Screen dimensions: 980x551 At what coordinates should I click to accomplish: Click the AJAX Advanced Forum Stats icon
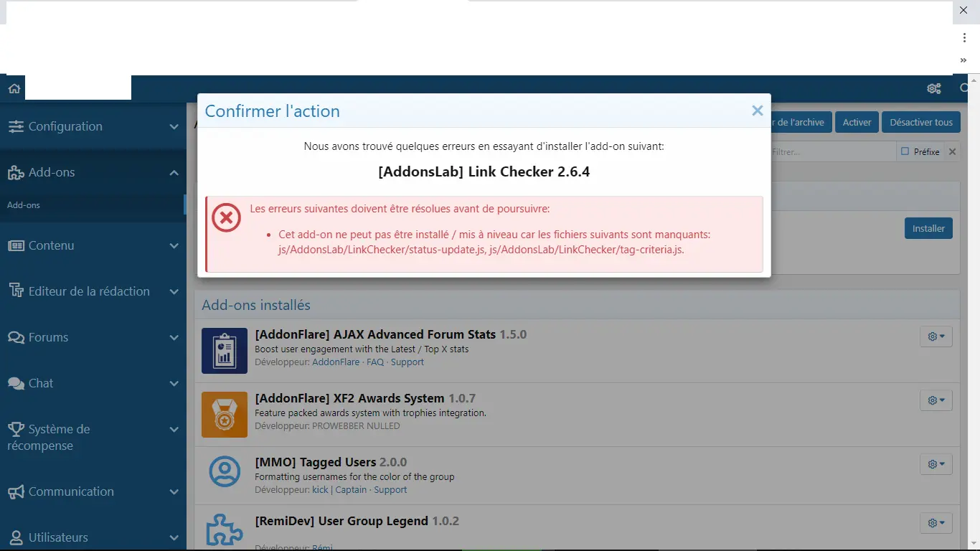point(225,350)
